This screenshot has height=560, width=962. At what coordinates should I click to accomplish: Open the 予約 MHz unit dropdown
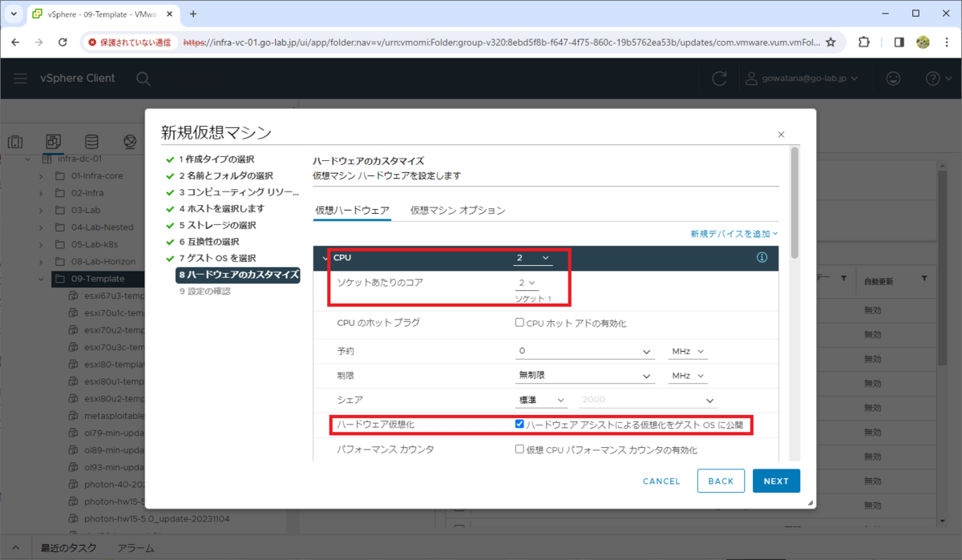pyautogui.click(x=688, y=352)
